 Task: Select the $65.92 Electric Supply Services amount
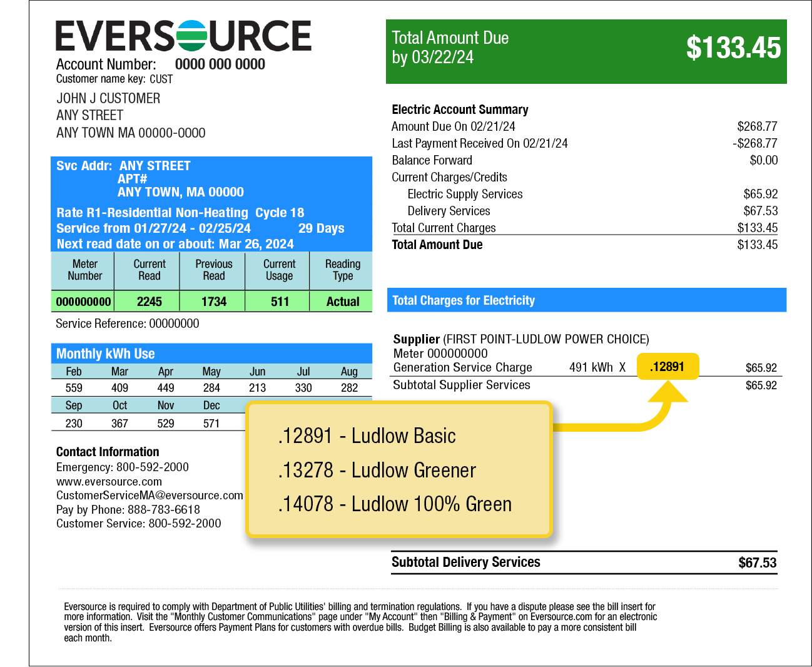click(761, 194)
